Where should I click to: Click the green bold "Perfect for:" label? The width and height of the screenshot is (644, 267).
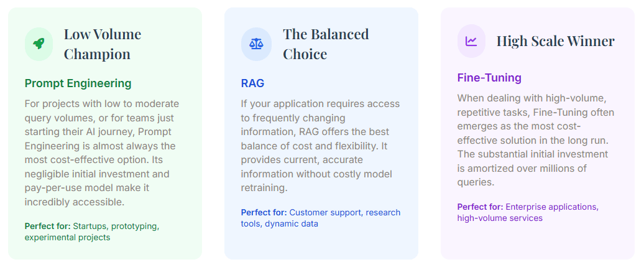pos(47,226)
